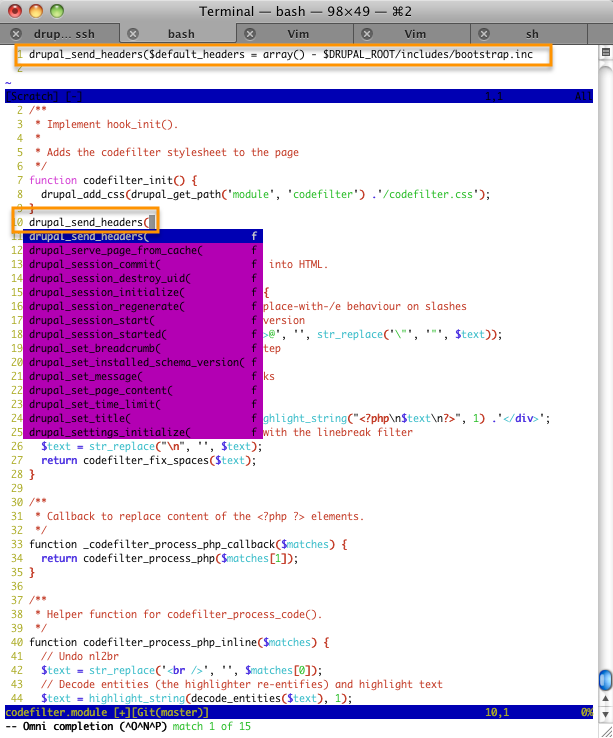Pick drupal_session_regenerate( in popup menu

point(143,306)
